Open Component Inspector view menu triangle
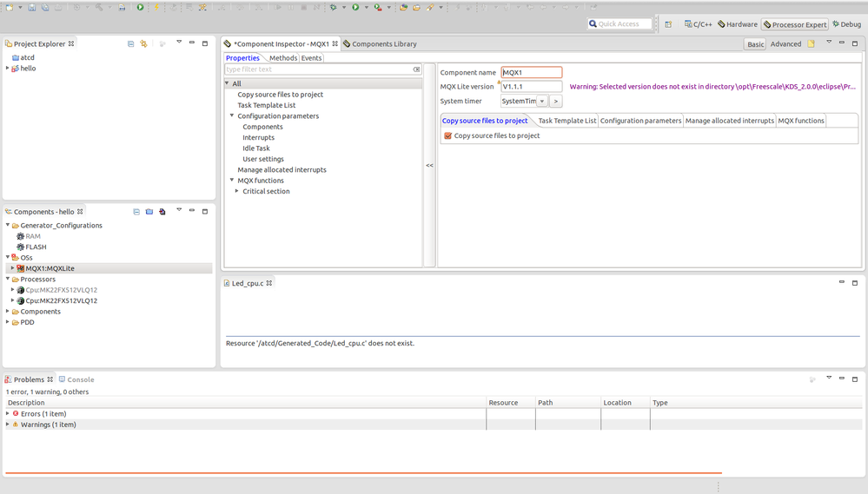The width and height of the screenshot is (868, 494). point(829,42)
